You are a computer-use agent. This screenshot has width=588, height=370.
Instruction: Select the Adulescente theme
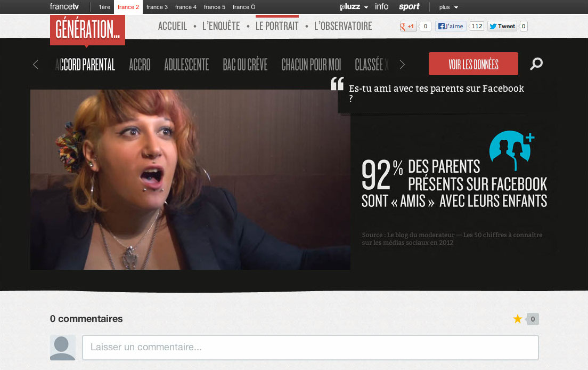pos(186,65)
